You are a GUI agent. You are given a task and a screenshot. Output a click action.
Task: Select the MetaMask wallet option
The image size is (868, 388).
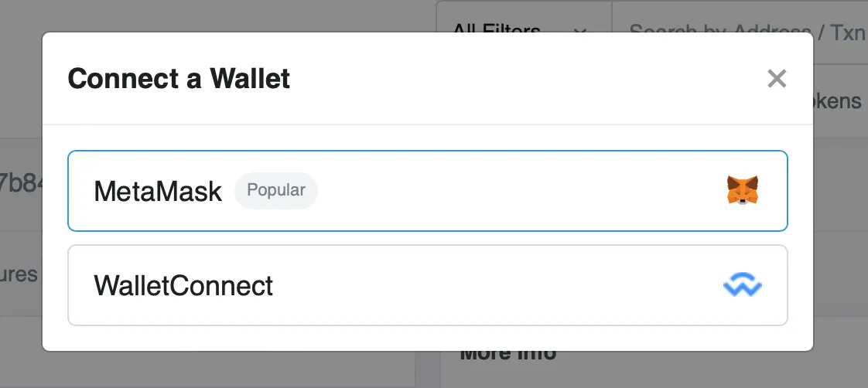click(x=427, y=191)
